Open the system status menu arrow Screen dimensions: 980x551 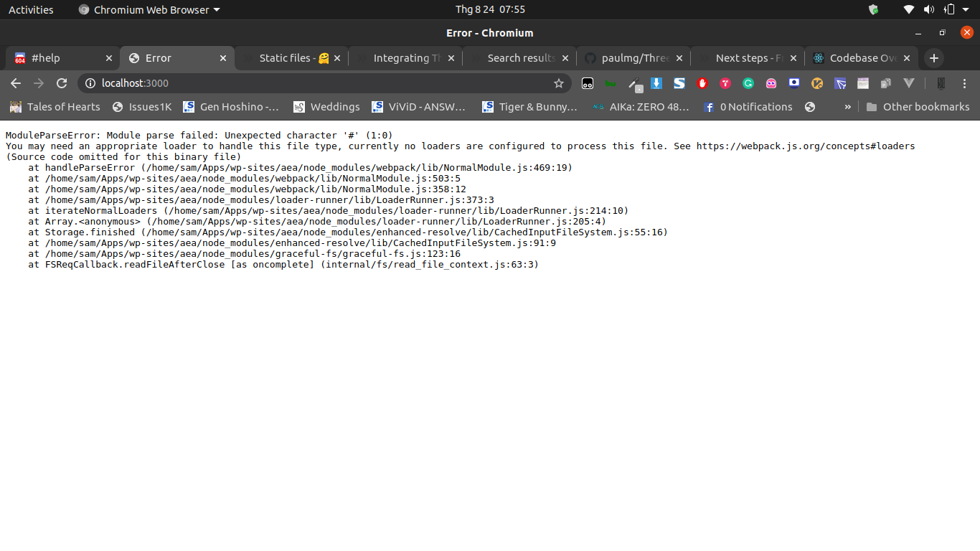[x=966, y=10]
